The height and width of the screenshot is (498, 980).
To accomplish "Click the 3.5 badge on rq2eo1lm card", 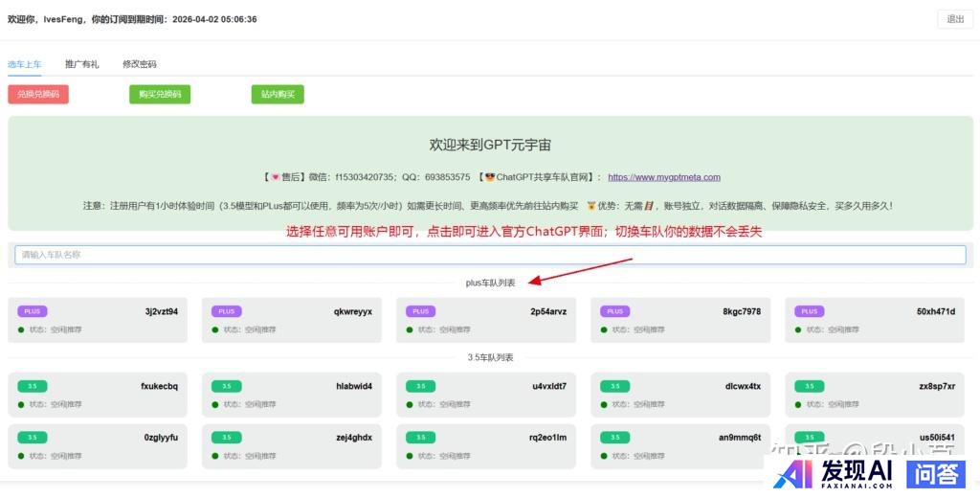I will coord(421,438).
